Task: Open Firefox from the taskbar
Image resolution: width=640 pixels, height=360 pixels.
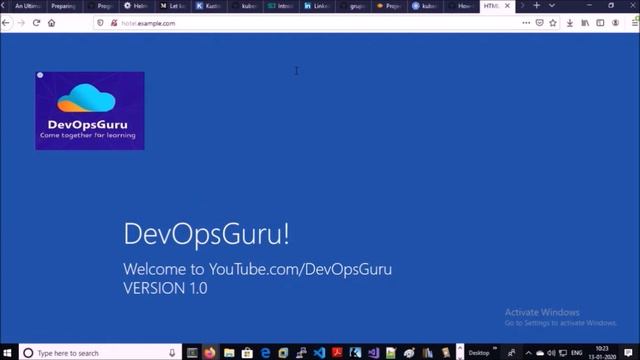Action: (x=210, y=353)
